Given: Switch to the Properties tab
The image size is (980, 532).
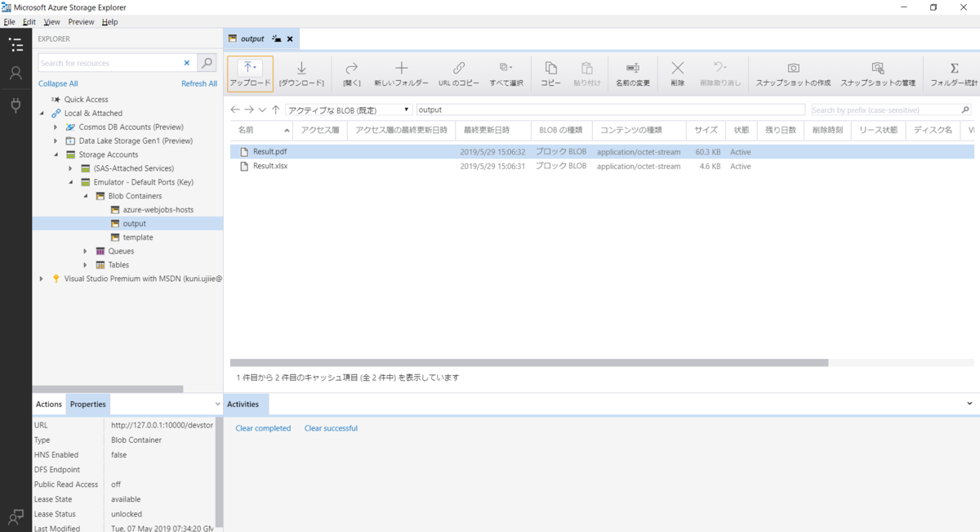Looking at the screenshot, I should (87, 404).
